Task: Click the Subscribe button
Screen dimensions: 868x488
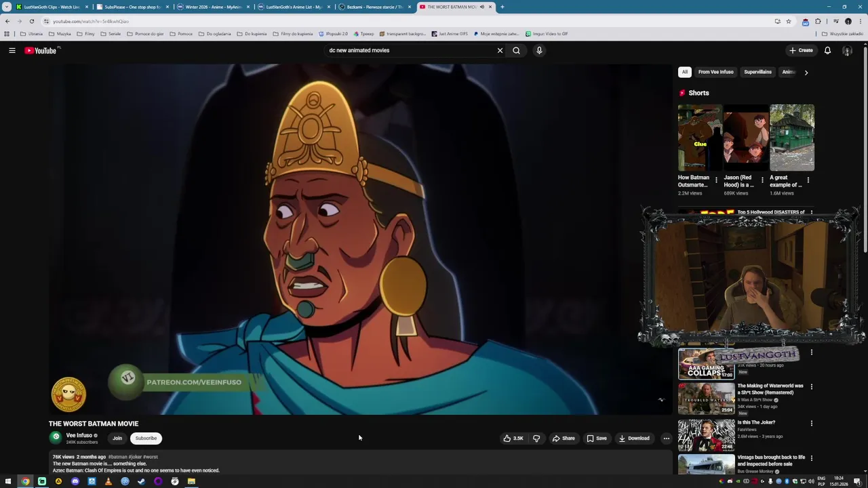Action: click(x=146, y=438)
